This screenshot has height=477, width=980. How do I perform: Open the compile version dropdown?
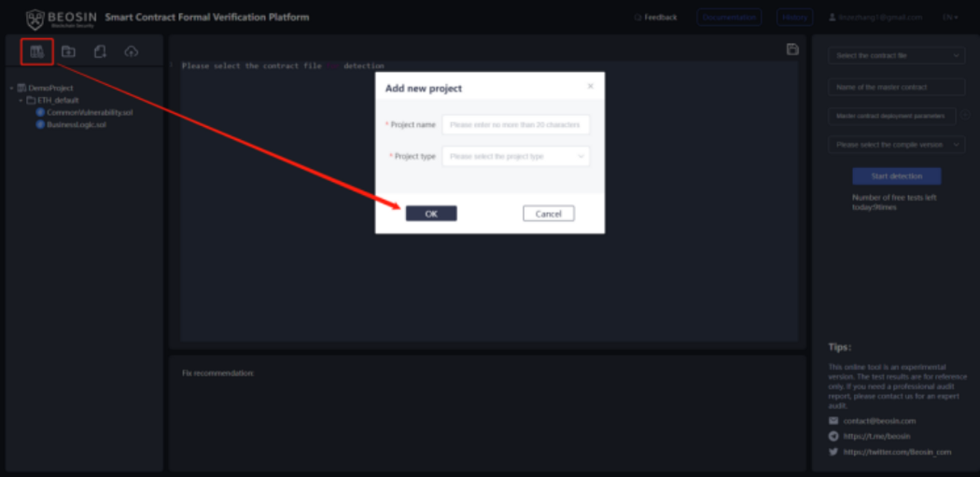(x=896, y=145)
